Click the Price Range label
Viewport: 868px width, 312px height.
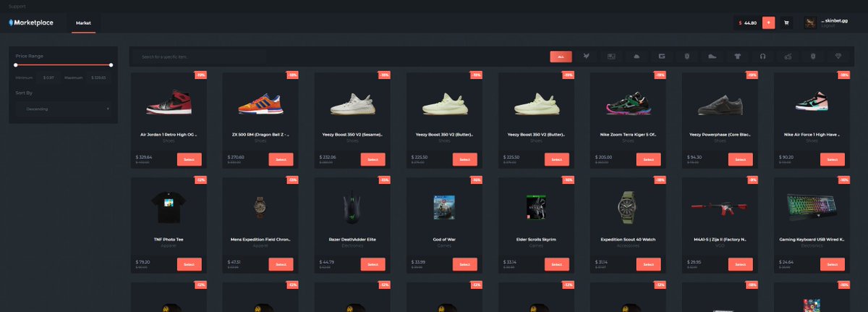coord(29,56)
